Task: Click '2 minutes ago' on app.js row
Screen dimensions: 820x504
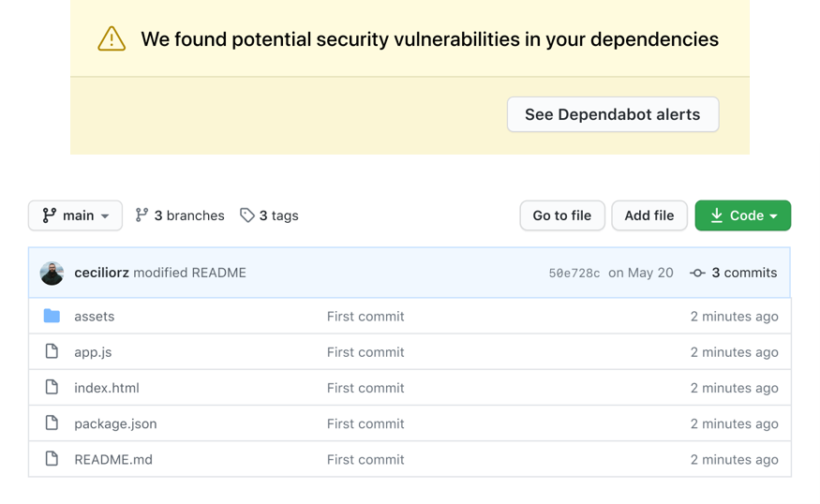Action: click(x=734, y=352)
